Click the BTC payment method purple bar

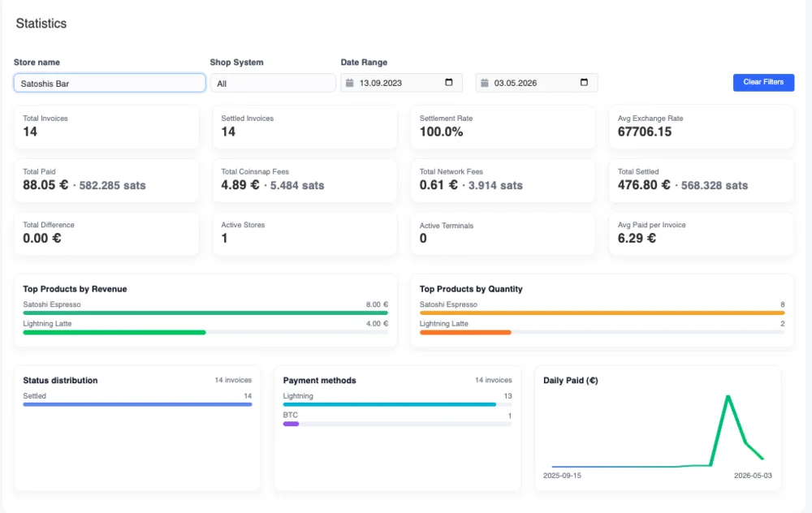291,424
